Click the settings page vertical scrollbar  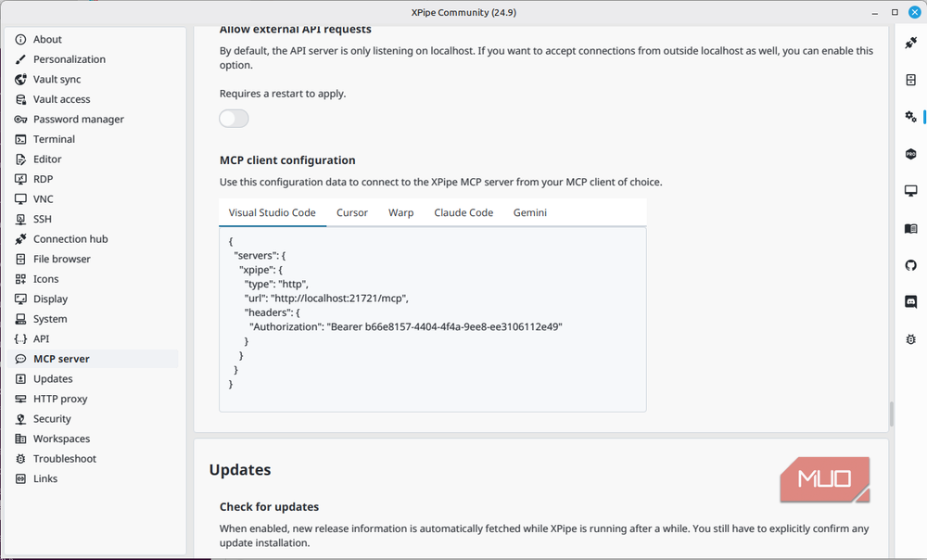892,414
